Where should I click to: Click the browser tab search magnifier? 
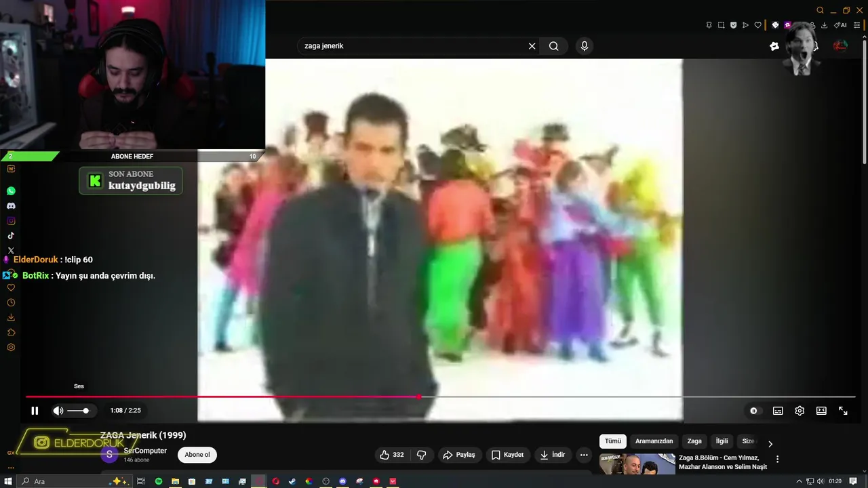[x=820, y=10]
